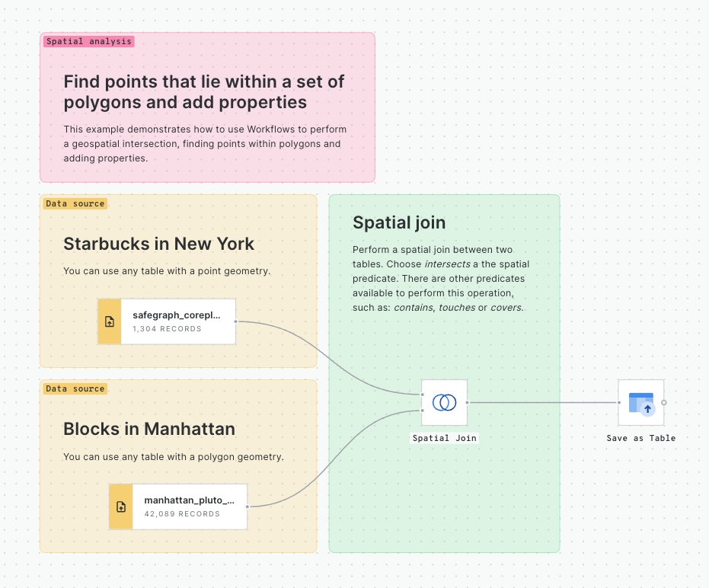Viewport: 709px width, 588px height.
Task: Click the Save as Table input port
Action: 618,402
